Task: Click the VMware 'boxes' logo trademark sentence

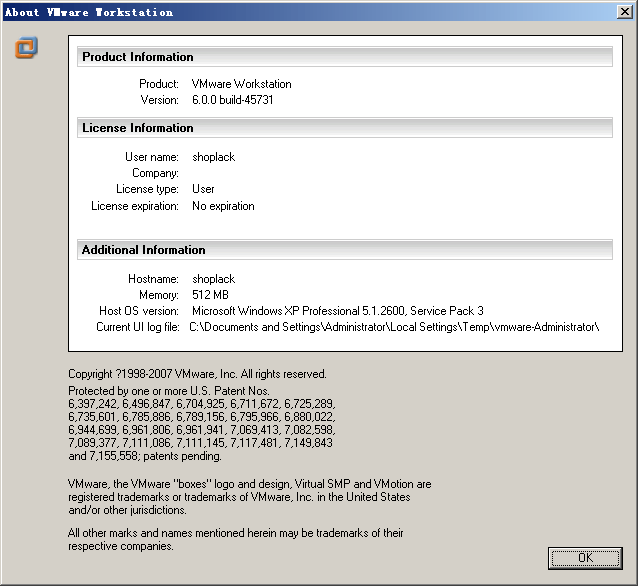Action: tap(250, 497)
